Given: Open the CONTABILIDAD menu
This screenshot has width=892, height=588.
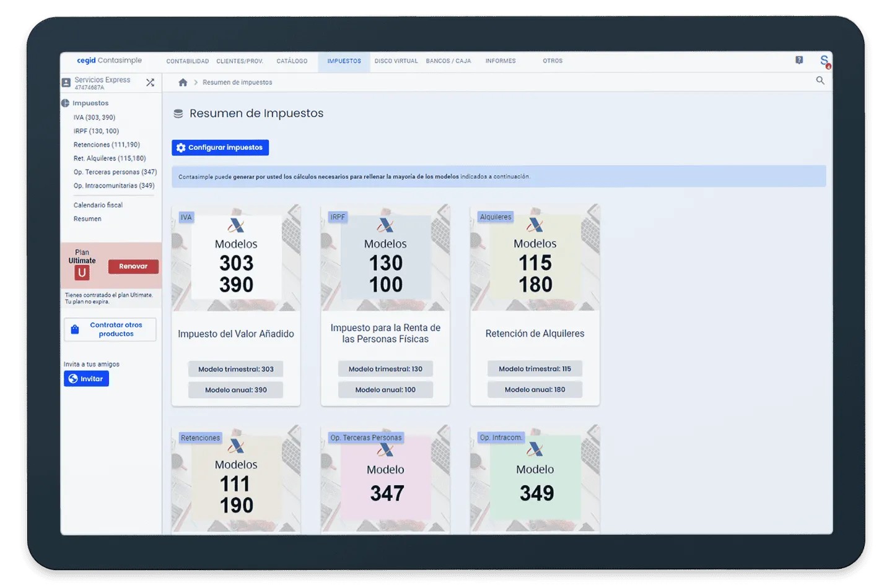Looking at the screenshot, I should tap(187, 61).
